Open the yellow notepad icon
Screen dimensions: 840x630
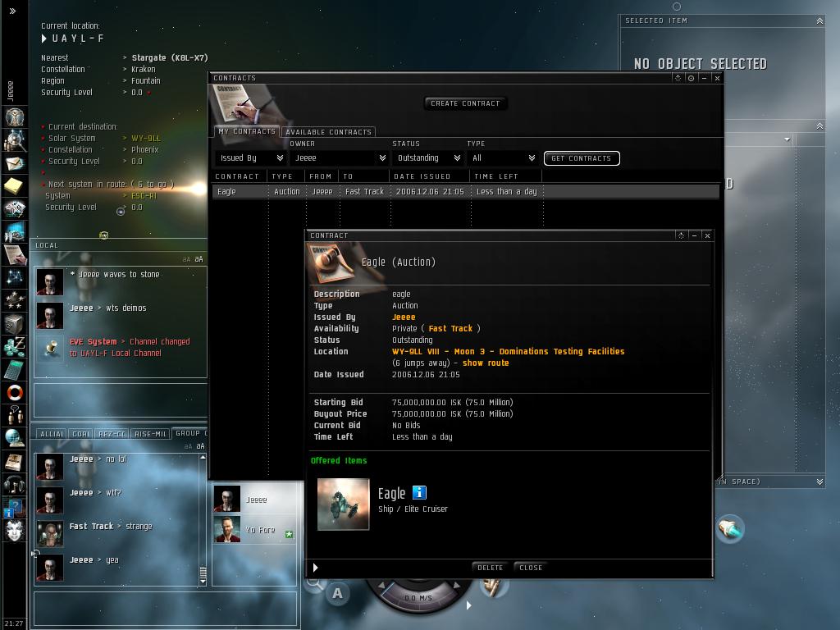coord(15,186)
